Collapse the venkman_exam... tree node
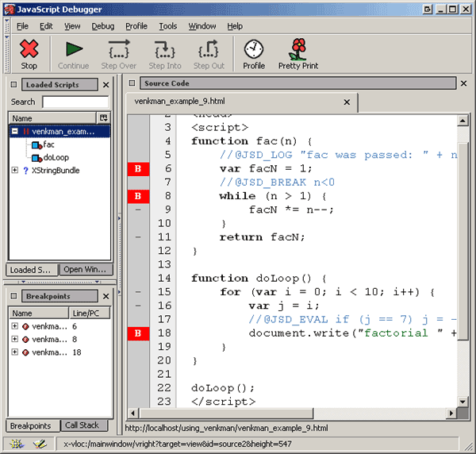 click(14, 131)
